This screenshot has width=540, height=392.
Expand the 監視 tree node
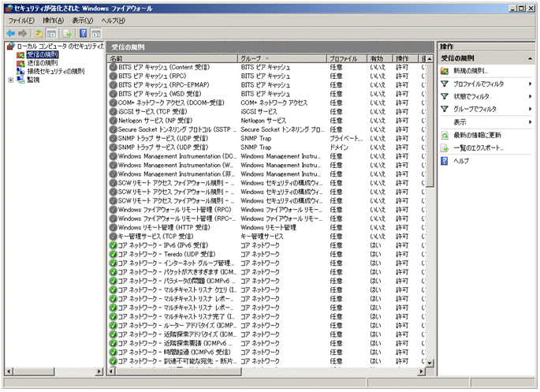tap(10, 80)
